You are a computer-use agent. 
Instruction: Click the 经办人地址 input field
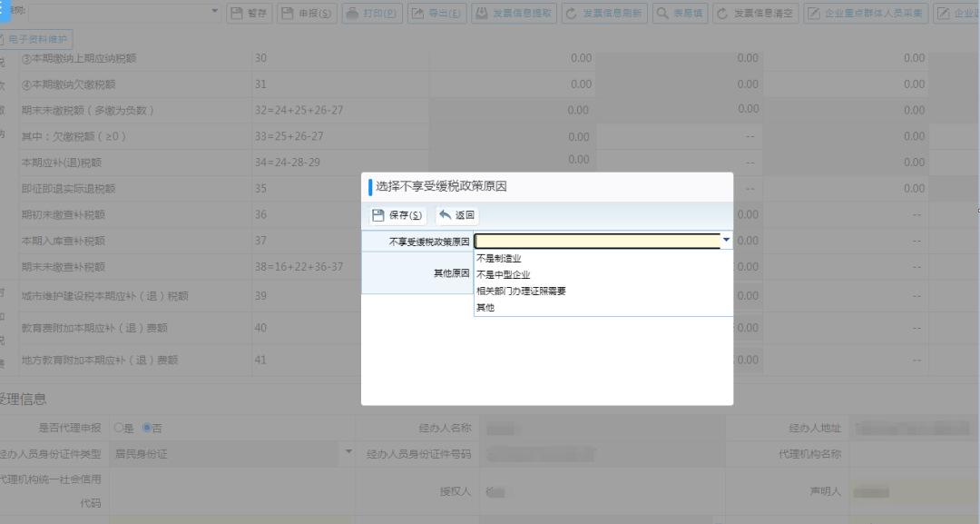pos(913,429)
